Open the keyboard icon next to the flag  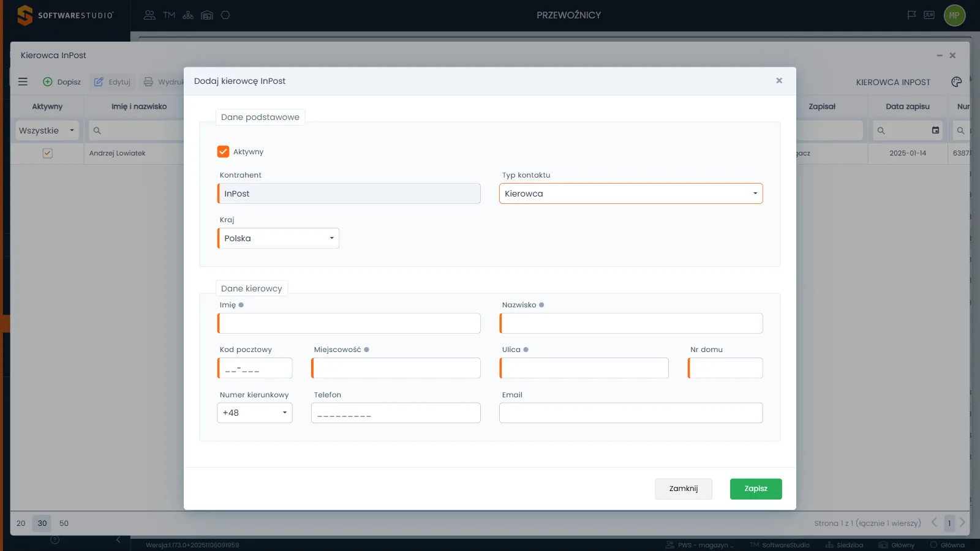click(x=929, y=15)
